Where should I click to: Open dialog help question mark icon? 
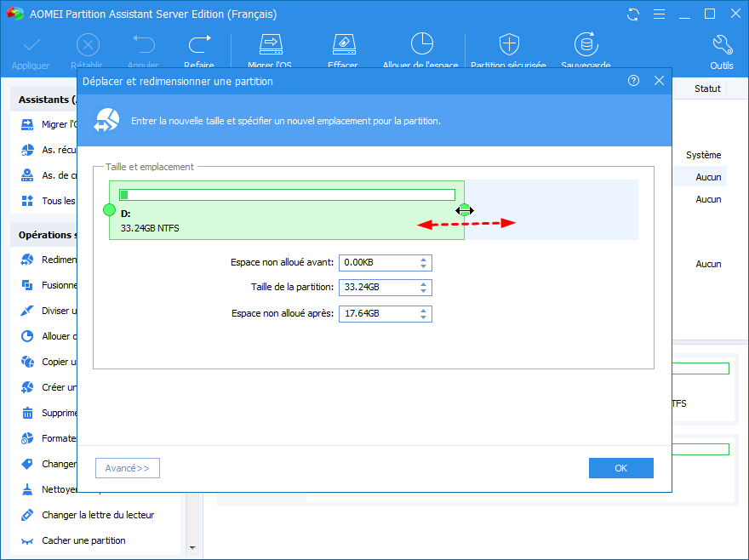point(633,81)
